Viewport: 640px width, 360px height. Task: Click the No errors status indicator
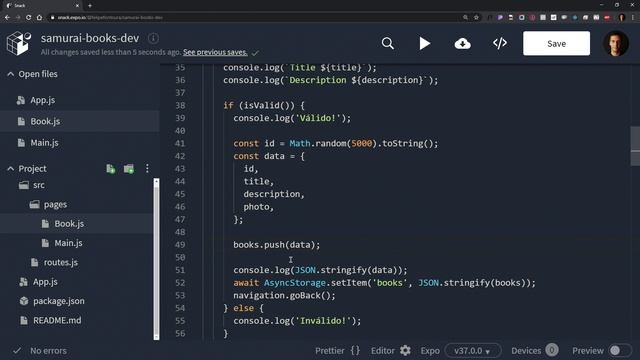point(40,351)
